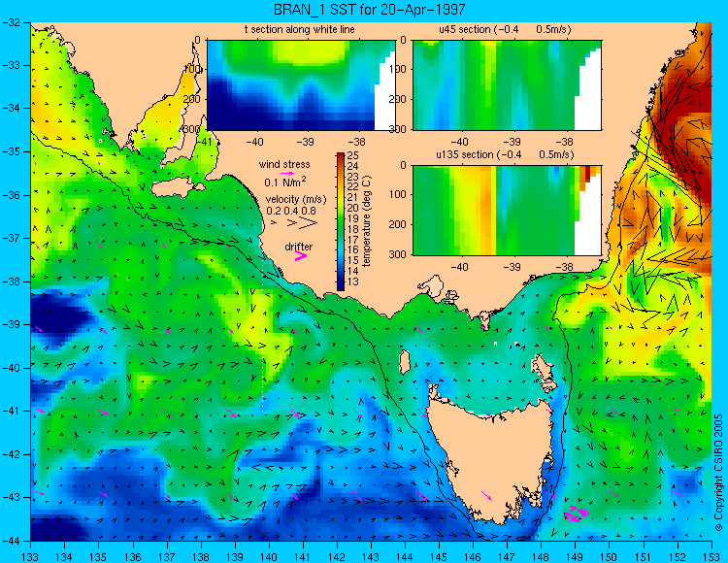Click longitude axis label 141
728x563 pixels.
(303, 556)
